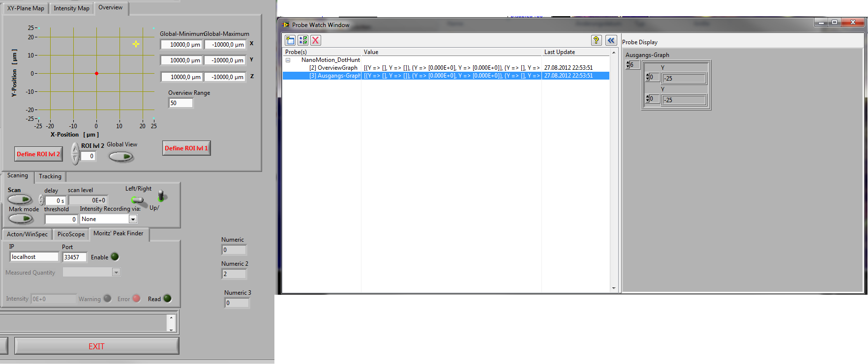Click the Define ROI lvl 1 button

[186, 148]
